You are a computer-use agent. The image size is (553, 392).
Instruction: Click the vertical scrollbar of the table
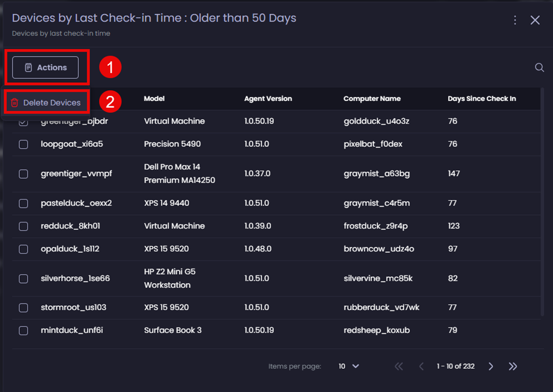pyautogui.click(x=542, y=199)
